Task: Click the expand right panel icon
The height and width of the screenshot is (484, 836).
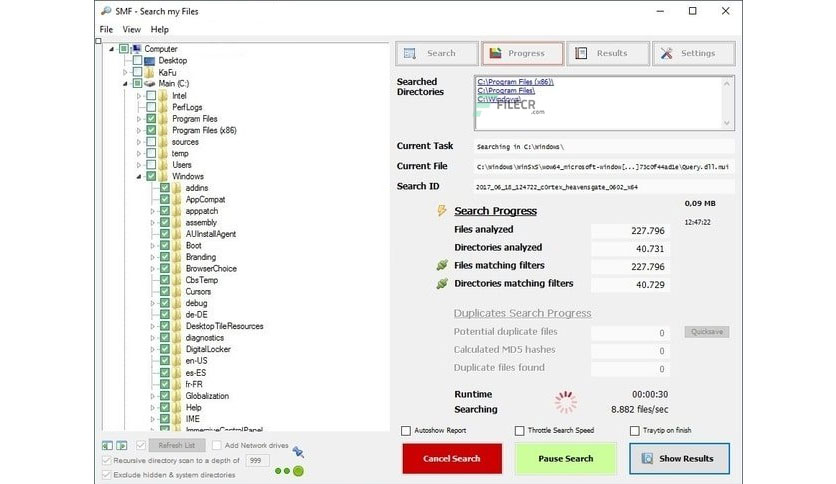Action: (122, 445)
